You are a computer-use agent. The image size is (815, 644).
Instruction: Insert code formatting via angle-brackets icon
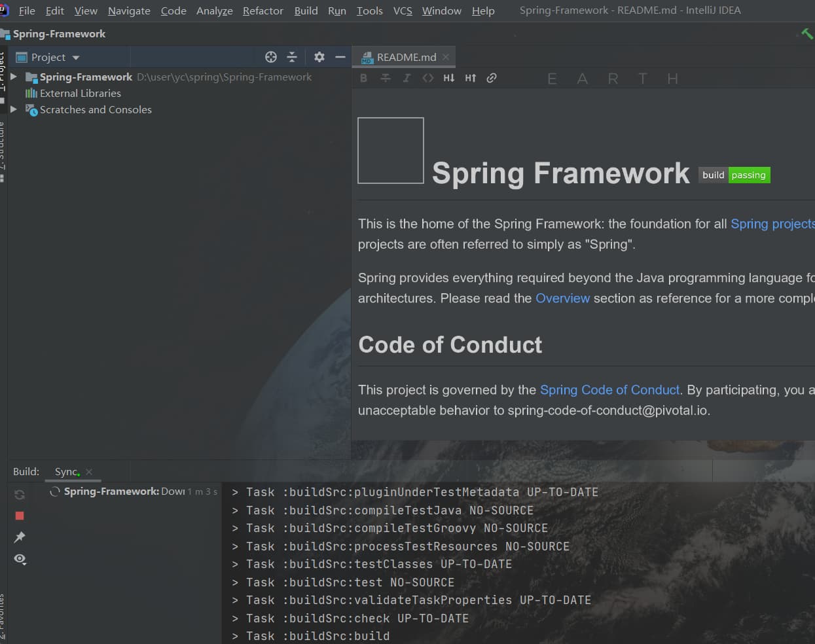[428, 78]
